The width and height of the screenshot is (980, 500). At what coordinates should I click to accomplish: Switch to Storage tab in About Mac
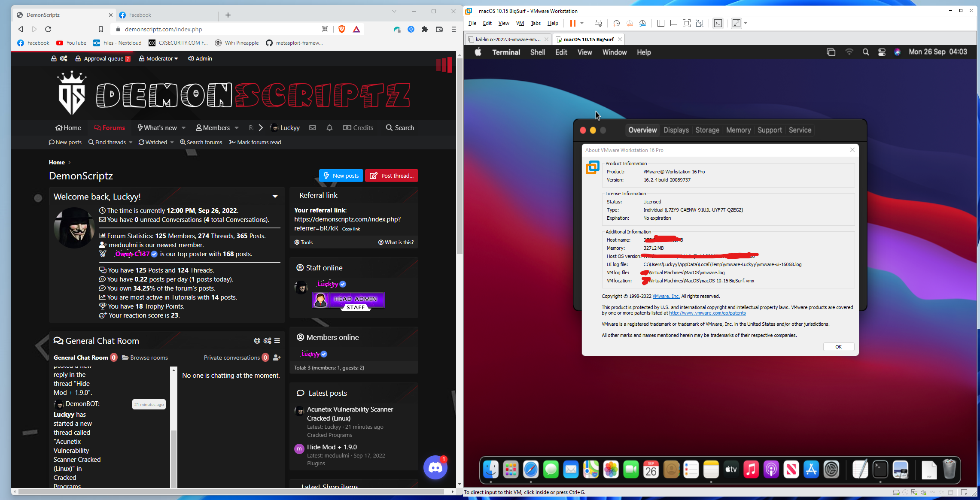(707, 130)
